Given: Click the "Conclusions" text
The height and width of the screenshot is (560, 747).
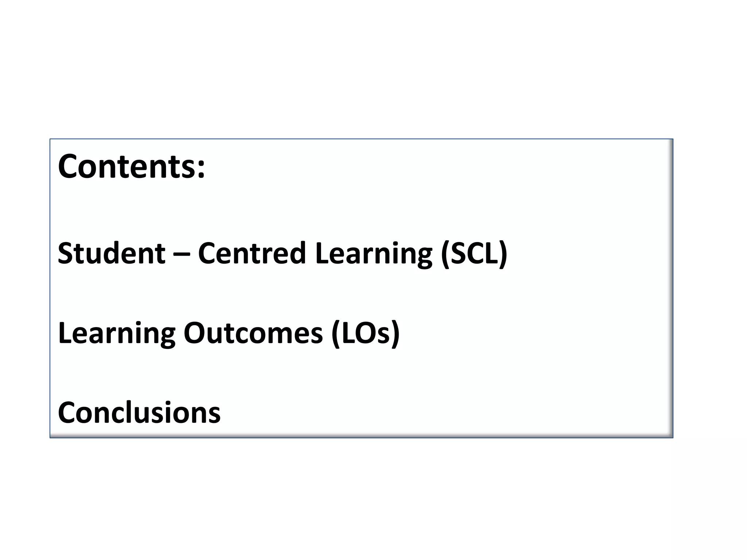Looking at the screenshot, I should [x=139, y=413].
